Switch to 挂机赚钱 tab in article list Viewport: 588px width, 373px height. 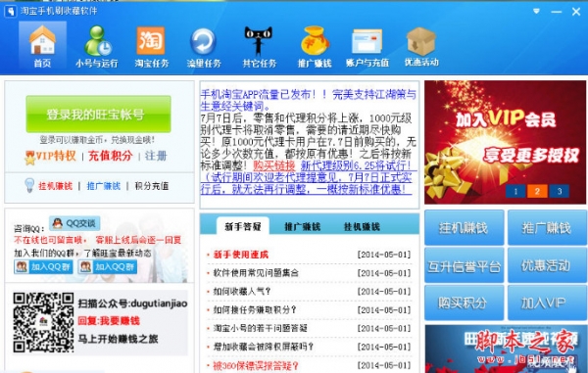click(362, 226)
